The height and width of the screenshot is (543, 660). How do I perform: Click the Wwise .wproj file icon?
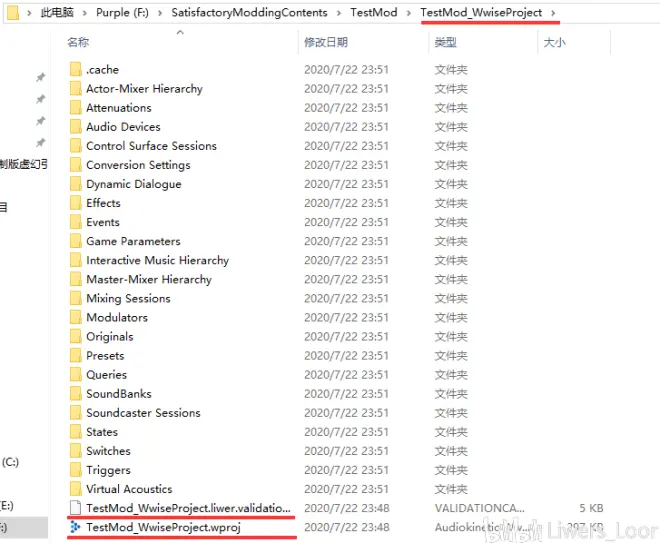coord(75,527)
